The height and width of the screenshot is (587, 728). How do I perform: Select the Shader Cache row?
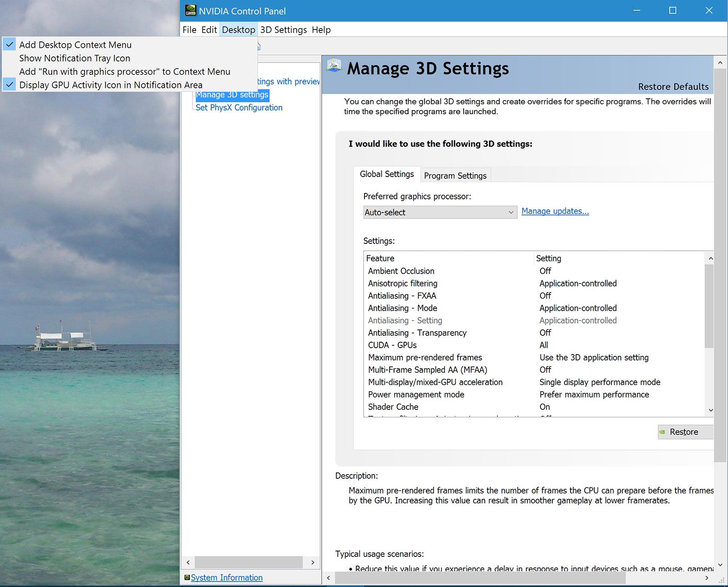(x=535, y=407)
